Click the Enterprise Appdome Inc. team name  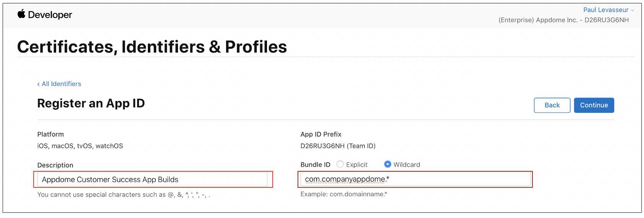[563, 20]
